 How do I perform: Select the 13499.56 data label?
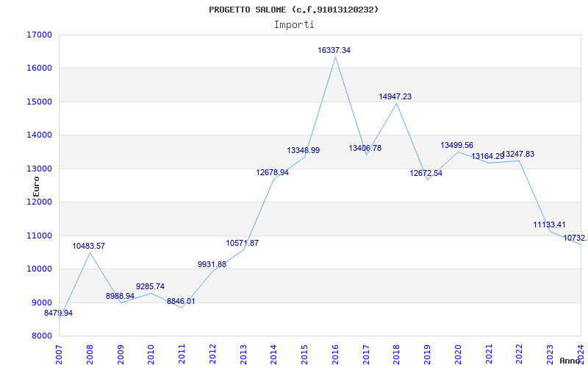(456, 146)
